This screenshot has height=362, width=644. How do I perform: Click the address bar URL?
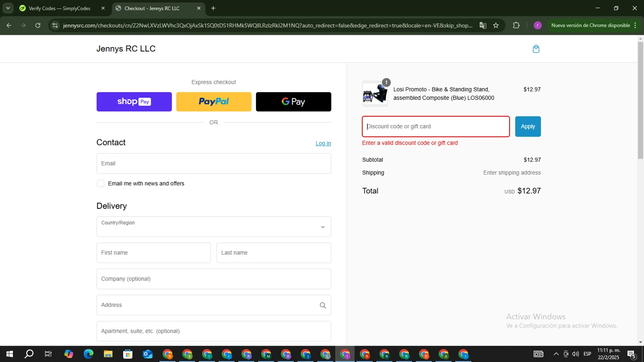tap(267, 25)
